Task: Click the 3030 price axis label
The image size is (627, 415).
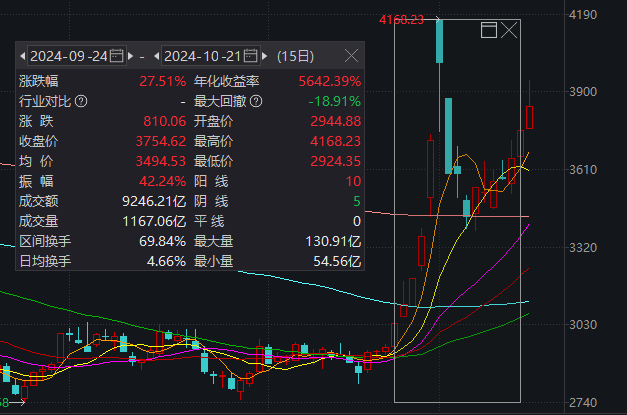Action: [583, 324]
